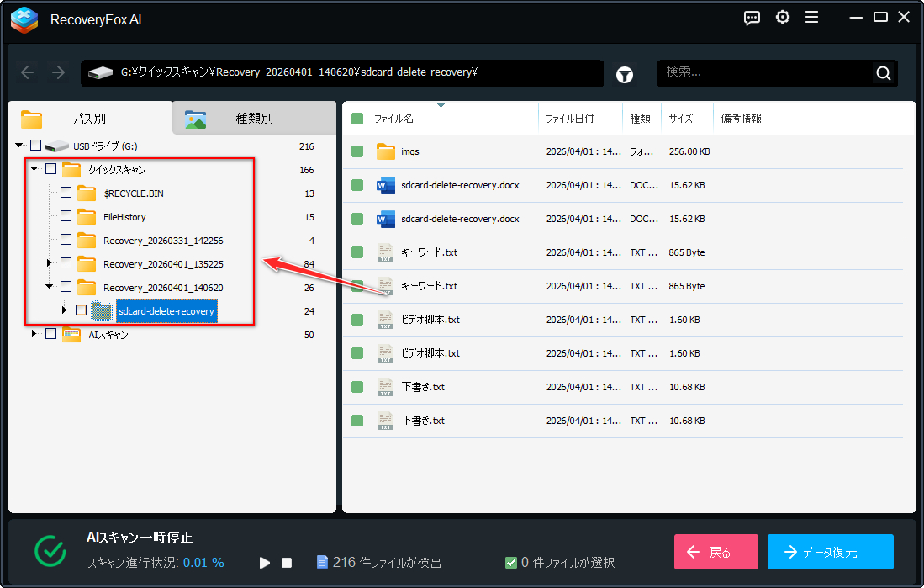
Task: Resume the scan with the play icon
Action: point(265,563)
